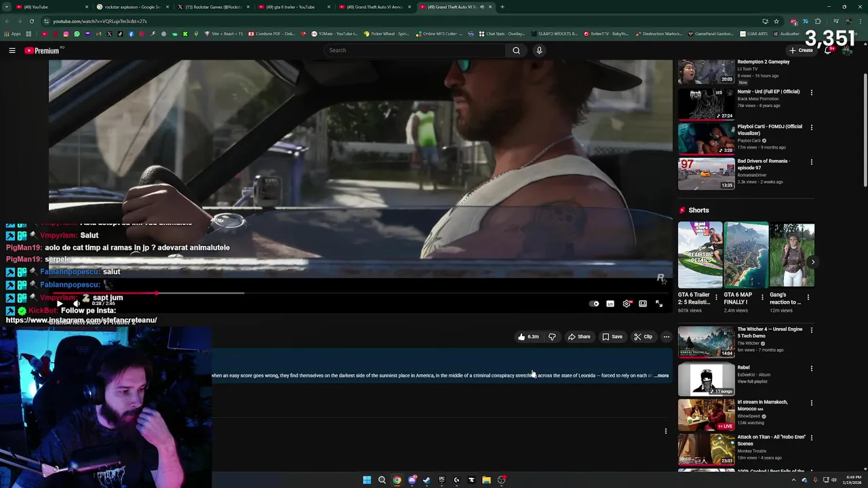Open 'Picker Wheel' bookmark
The height and width of the screenshot is (488, 868).
click(x=387, y=34)
